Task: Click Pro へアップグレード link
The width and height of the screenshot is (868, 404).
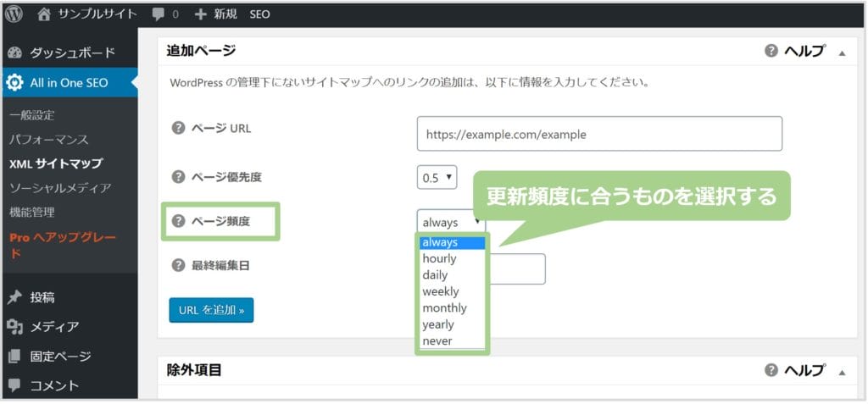Action: pyautogui.click(x=63, y=245)
